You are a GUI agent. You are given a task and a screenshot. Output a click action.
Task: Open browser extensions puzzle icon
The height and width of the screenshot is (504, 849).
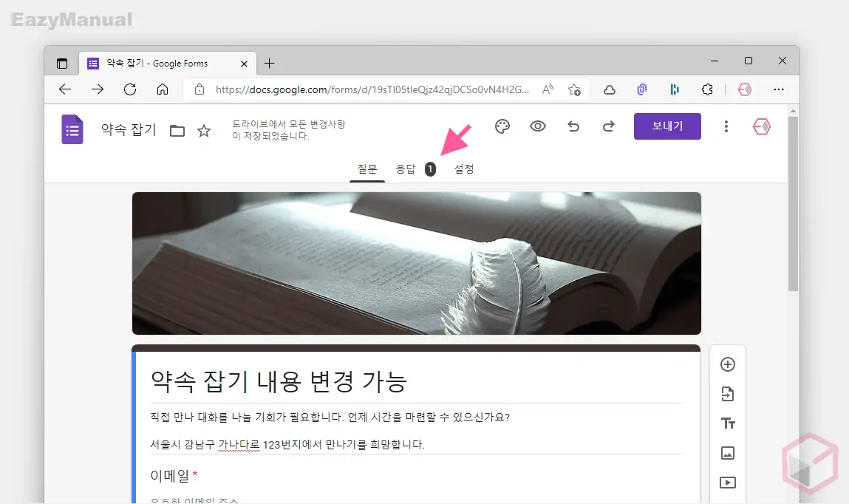point(707,89)
